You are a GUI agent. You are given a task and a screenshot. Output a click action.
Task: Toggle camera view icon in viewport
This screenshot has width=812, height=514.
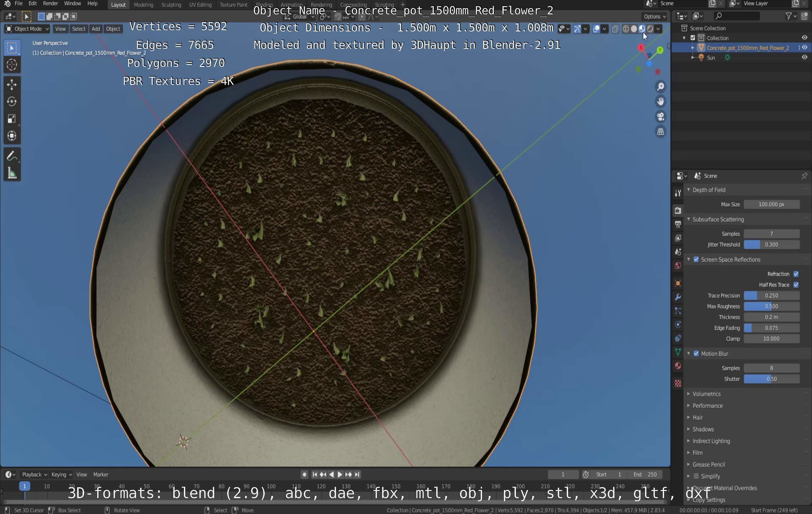click(660, 117)
